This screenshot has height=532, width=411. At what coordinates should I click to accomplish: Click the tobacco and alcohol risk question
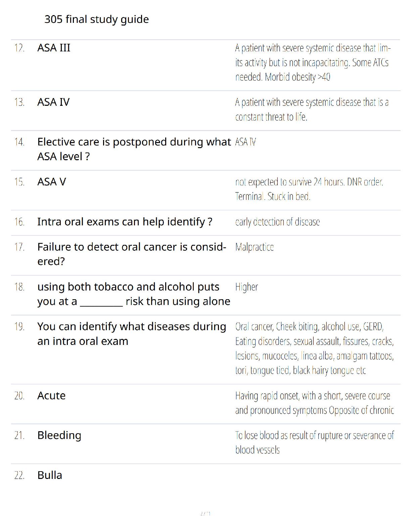pos(134,294)
